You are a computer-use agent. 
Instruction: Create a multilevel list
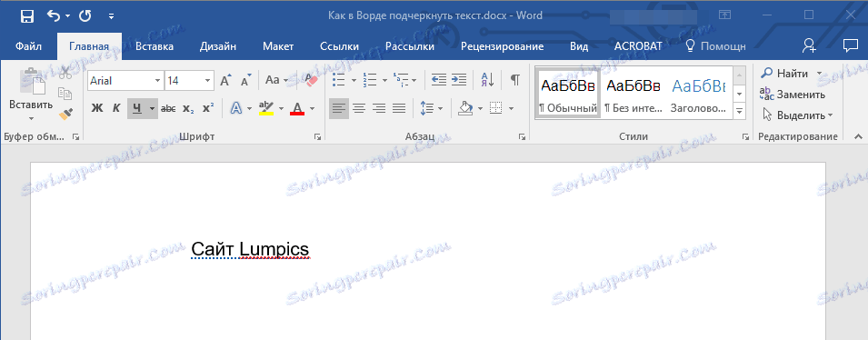(x=400, y=80)
